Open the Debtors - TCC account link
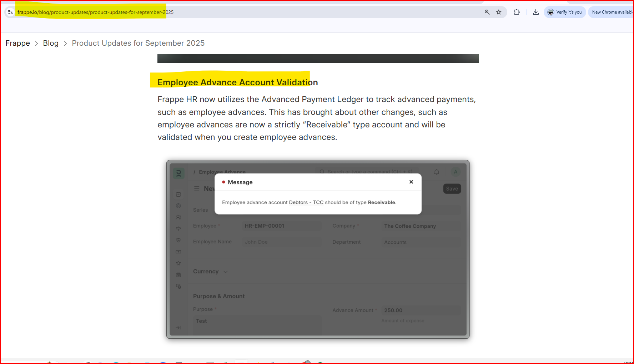The width and height of the screenshot is (634, 364). tap(306, 202)
